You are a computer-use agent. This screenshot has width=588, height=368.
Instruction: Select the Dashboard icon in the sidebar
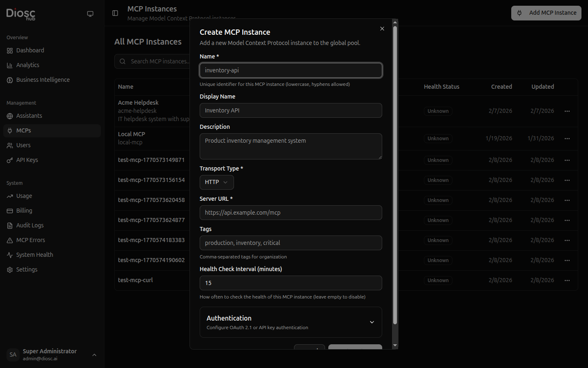tap(10, 50)
